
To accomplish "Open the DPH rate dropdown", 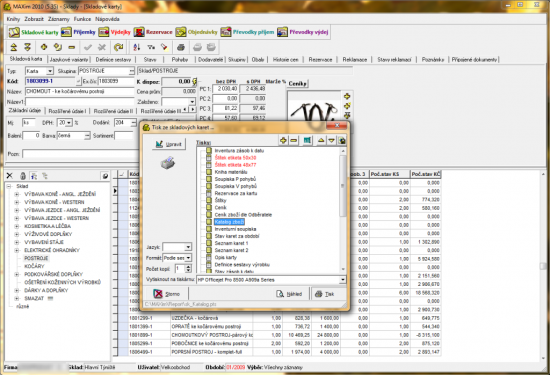I will 69,123.
